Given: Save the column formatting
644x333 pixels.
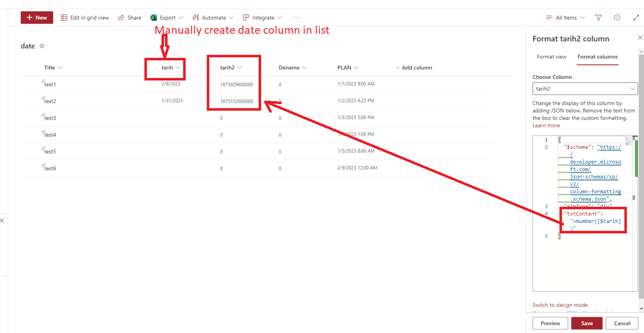Looking at the screenshot, I should pos(587,323).
